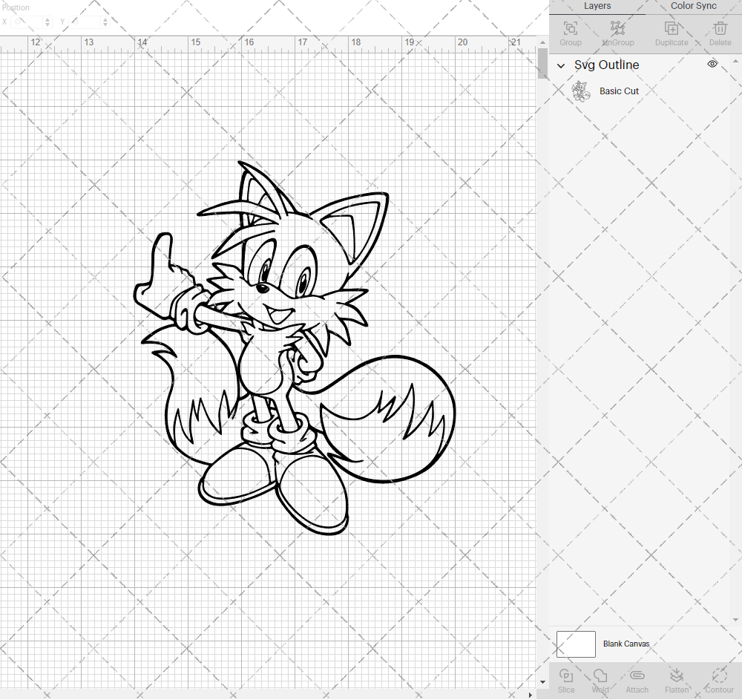
Task: Toggle visibility of the Svg Outline layer
Action: pos(712,64)
